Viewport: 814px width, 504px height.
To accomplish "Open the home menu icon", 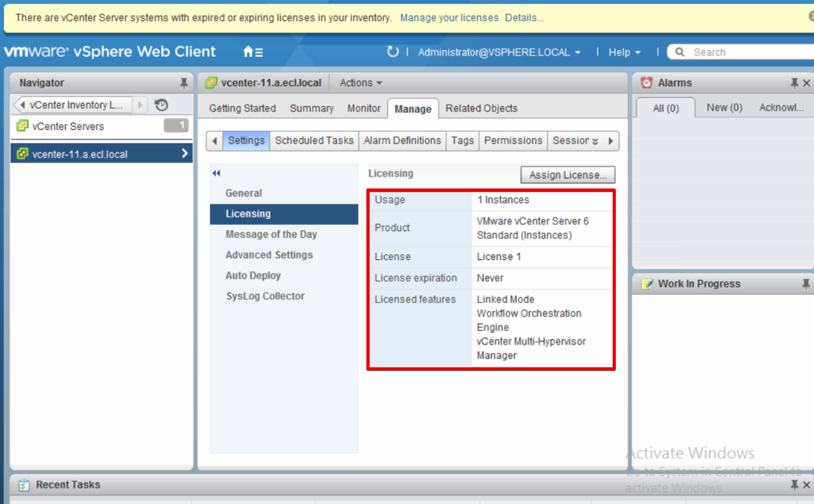I will 253,52.
